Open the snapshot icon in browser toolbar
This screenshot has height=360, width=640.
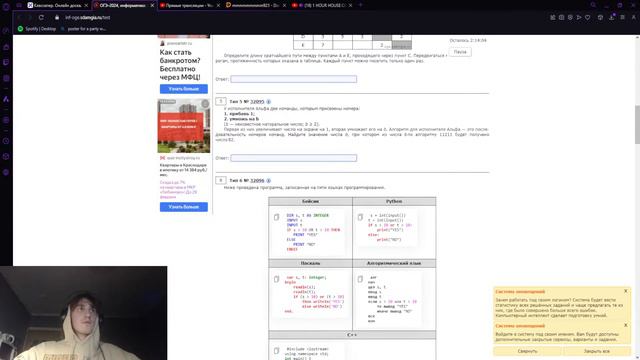[561, 18]
